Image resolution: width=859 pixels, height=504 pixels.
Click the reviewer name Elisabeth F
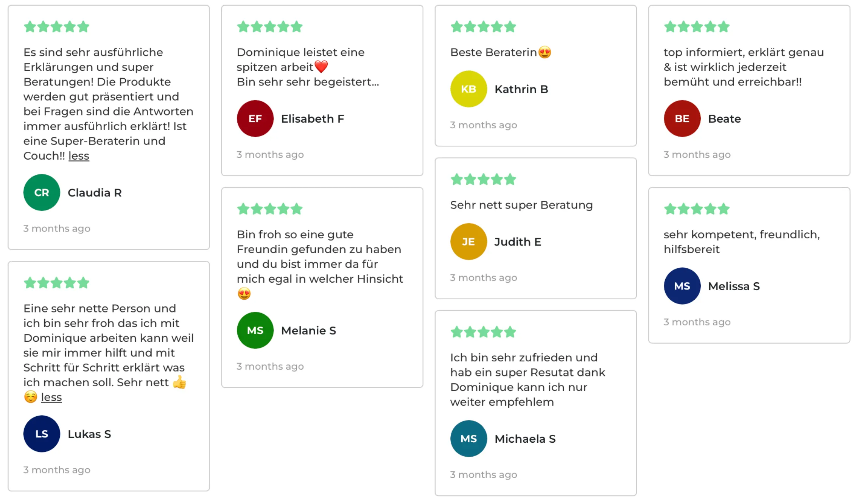(x=313, y=119)
